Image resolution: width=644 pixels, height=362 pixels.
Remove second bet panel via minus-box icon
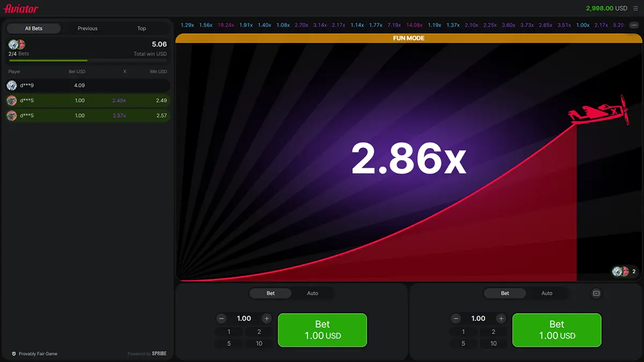point(596,293)
